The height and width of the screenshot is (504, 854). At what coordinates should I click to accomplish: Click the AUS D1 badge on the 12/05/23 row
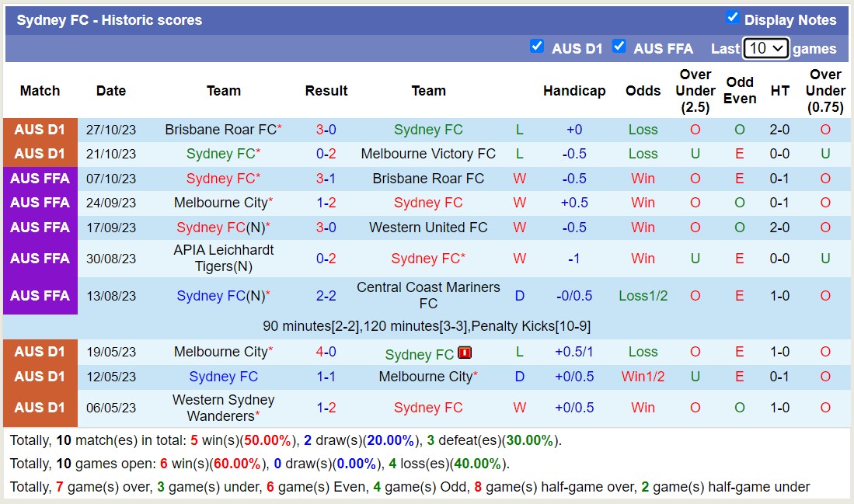[40, 377]
